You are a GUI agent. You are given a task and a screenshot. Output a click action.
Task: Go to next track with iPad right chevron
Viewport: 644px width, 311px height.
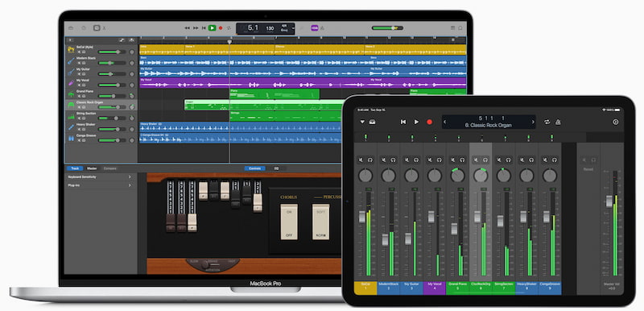(x=533, y=122)
